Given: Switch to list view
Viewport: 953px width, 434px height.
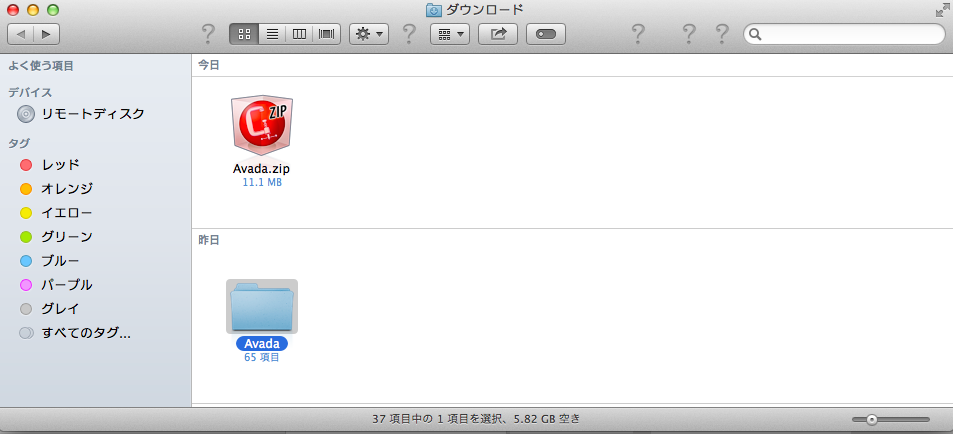Looking at the screenshot, I should pyautogui.click(x=272, y=34).
